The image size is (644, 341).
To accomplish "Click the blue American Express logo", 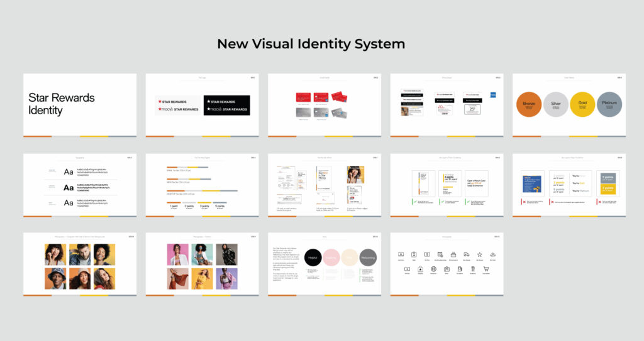I will pyautogui.click(x=492, y=94).
